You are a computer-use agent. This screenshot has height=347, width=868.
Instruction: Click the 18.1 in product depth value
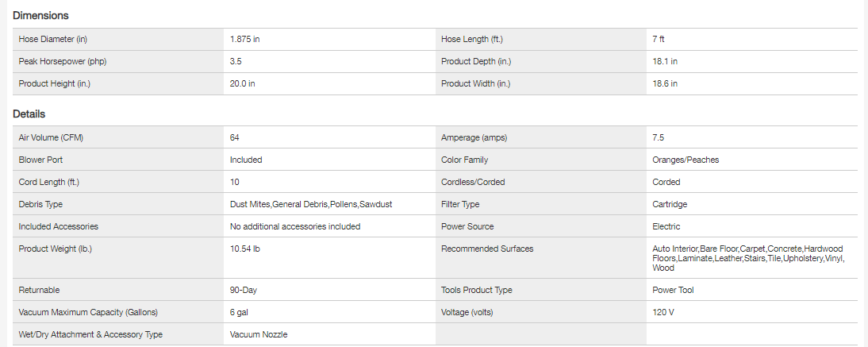coord(664,61)
